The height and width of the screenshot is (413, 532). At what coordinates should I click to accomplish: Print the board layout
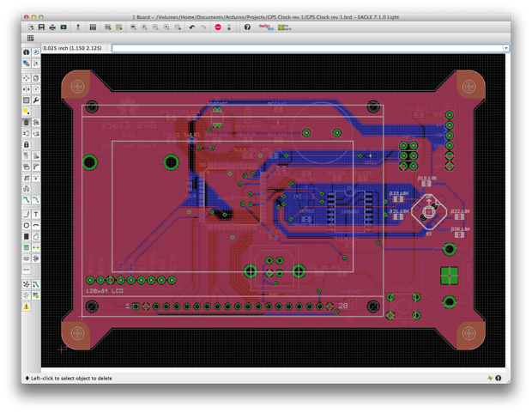click(x=52, y=27)
